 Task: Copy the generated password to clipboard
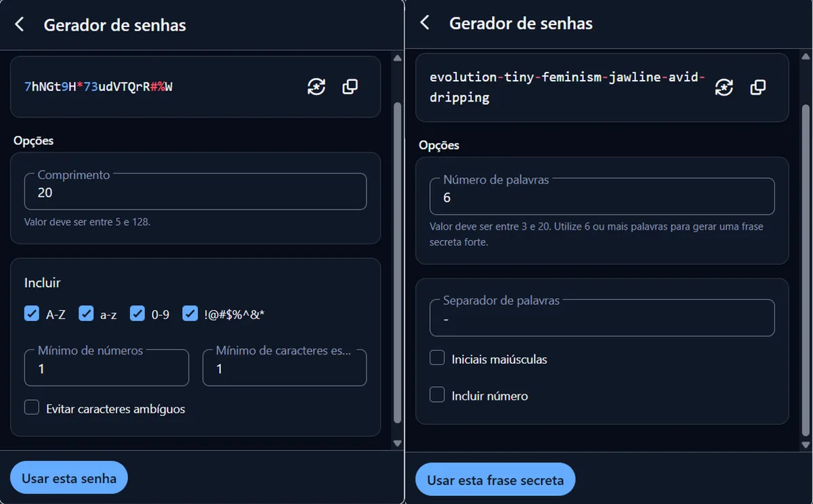pos(350,87)
